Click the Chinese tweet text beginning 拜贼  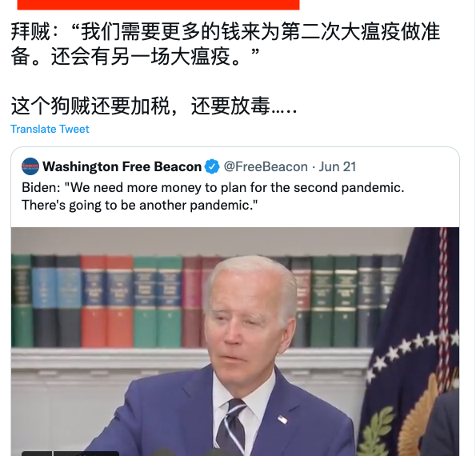click(x=226, y=44)
